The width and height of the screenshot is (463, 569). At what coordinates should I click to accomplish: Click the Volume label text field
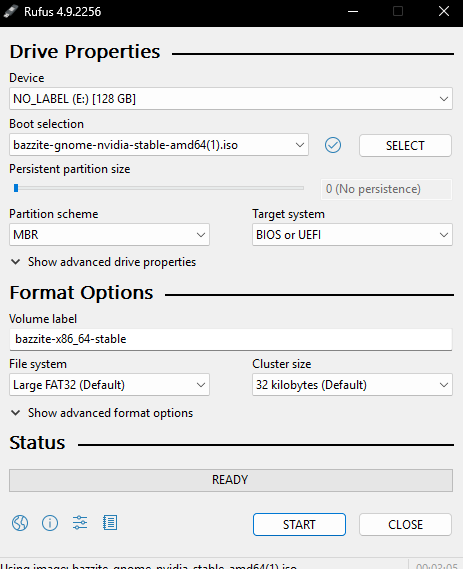[231, 339]
